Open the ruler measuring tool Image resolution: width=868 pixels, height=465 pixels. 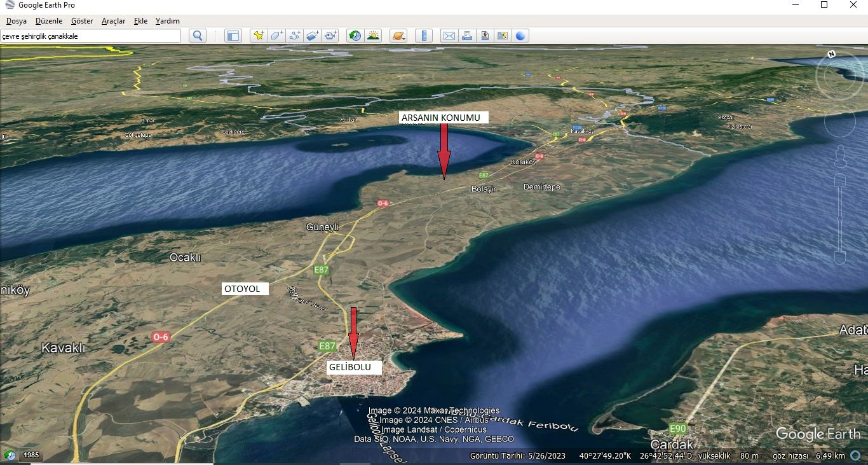[424, 36]
